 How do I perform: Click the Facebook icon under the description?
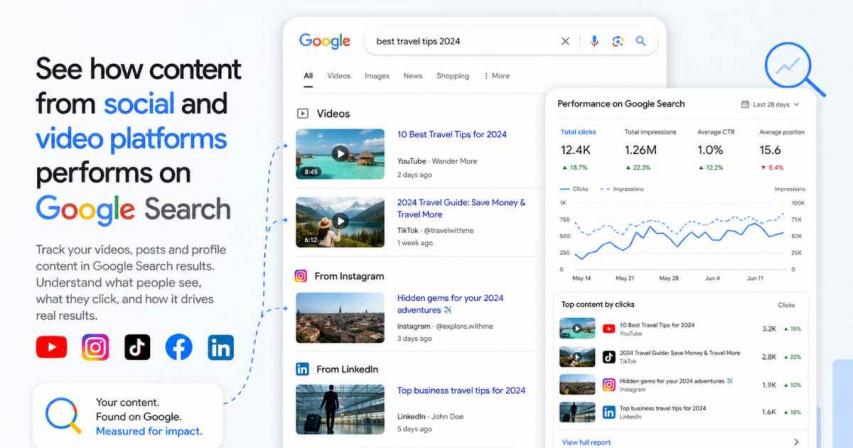[179, 347]
